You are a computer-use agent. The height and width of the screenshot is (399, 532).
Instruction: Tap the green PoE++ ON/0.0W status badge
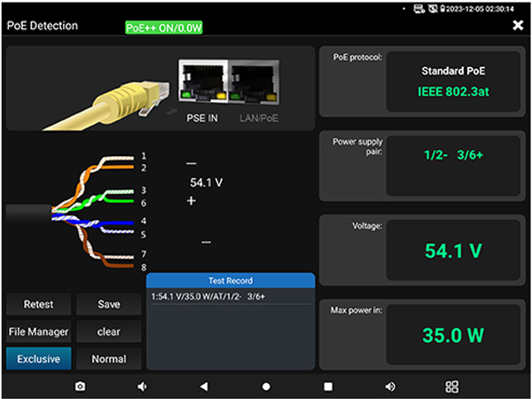click(164, 27)
